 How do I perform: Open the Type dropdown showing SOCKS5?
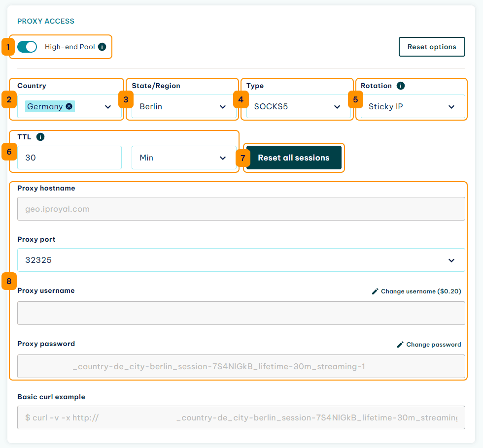pyautogui.click(x=298, y=106)
